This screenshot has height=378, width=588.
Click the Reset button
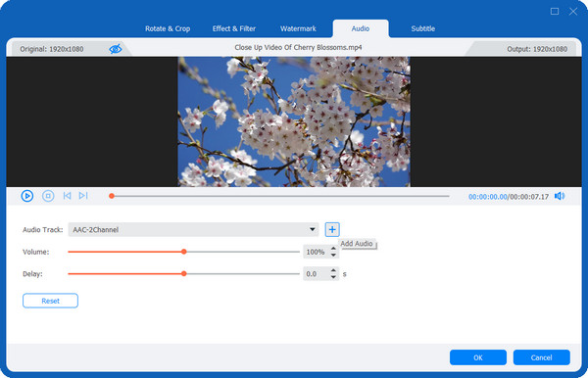coord(50,301)
